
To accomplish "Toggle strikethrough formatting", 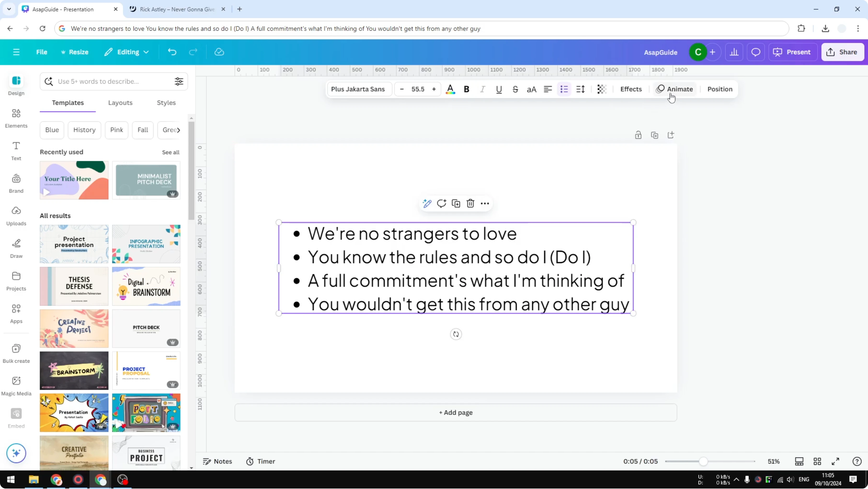I will tap(515, 89).
